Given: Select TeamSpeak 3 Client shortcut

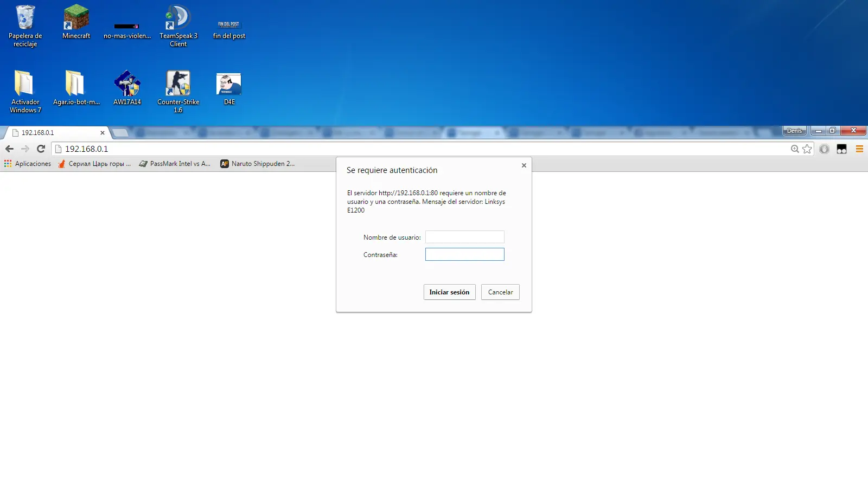Looking at the screenshot, I should point(178,25).
